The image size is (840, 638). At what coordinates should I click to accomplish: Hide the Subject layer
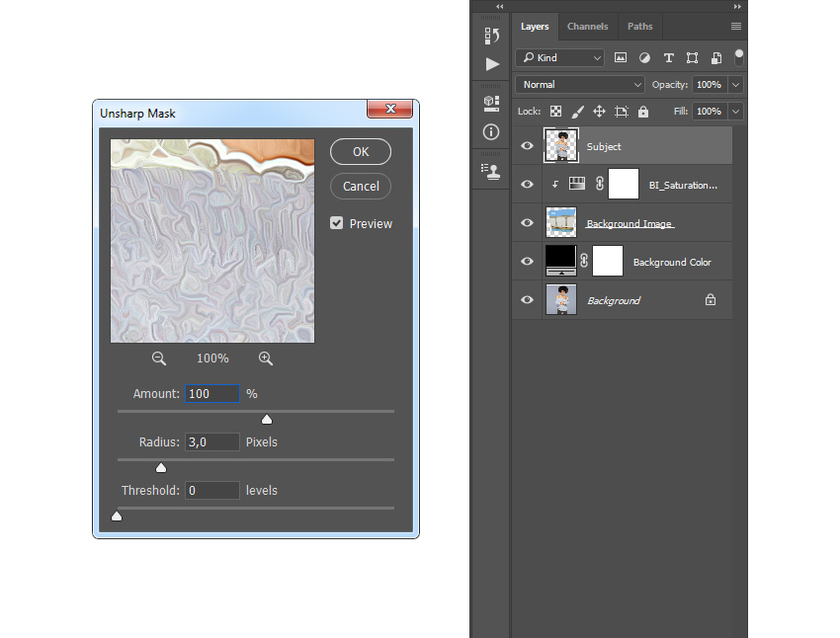pyautogui.click(x=527, y=146)
